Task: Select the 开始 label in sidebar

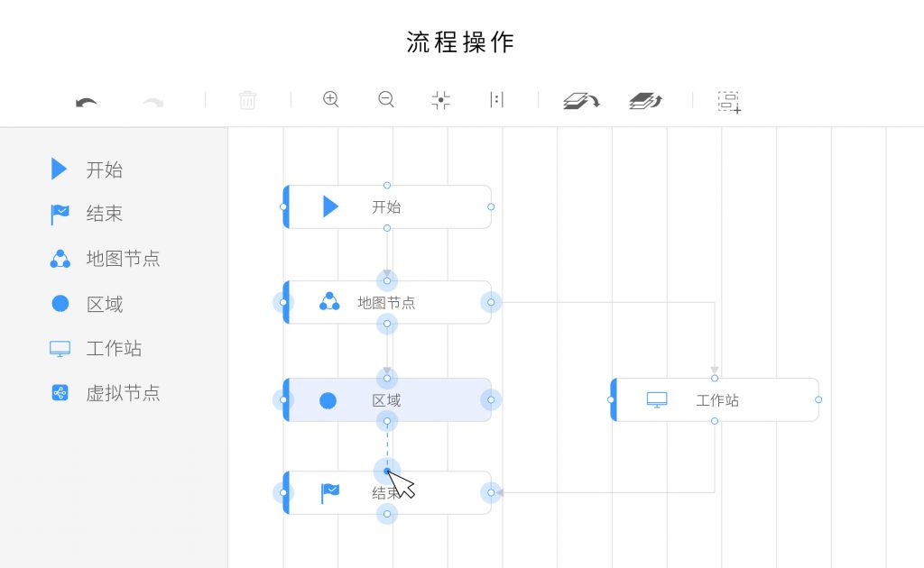Action: (x=105, y=170)
